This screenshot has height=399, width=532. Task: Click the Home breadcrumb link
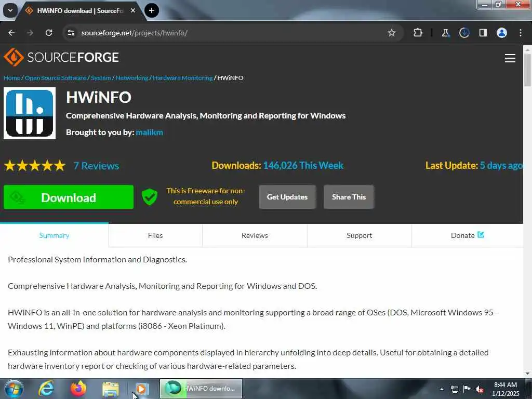pyautogui.click(x=12, y=78)
